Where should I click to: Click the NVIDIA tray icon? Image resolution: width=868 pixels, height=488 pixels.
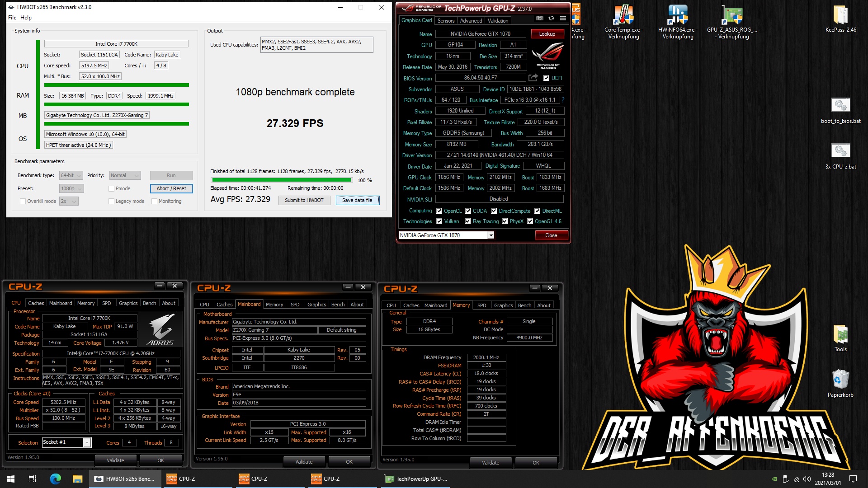point(774,479)
